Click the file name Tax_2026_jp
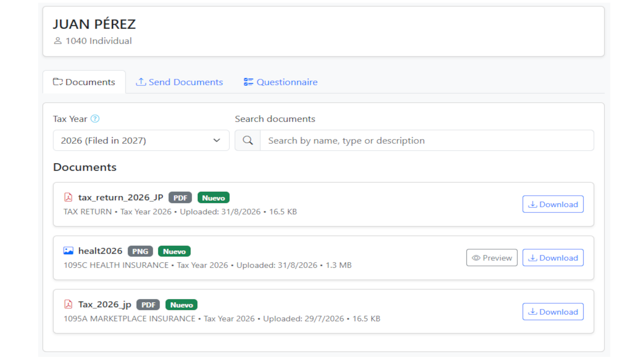This screenshot has height=362, width=644. coord(105,305)
